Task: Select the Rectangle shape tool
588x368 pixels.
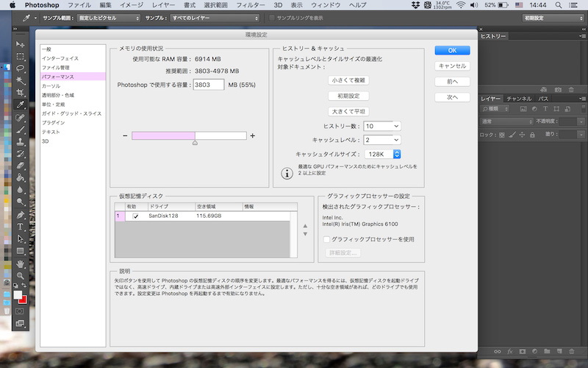Action: coord(21,251)
